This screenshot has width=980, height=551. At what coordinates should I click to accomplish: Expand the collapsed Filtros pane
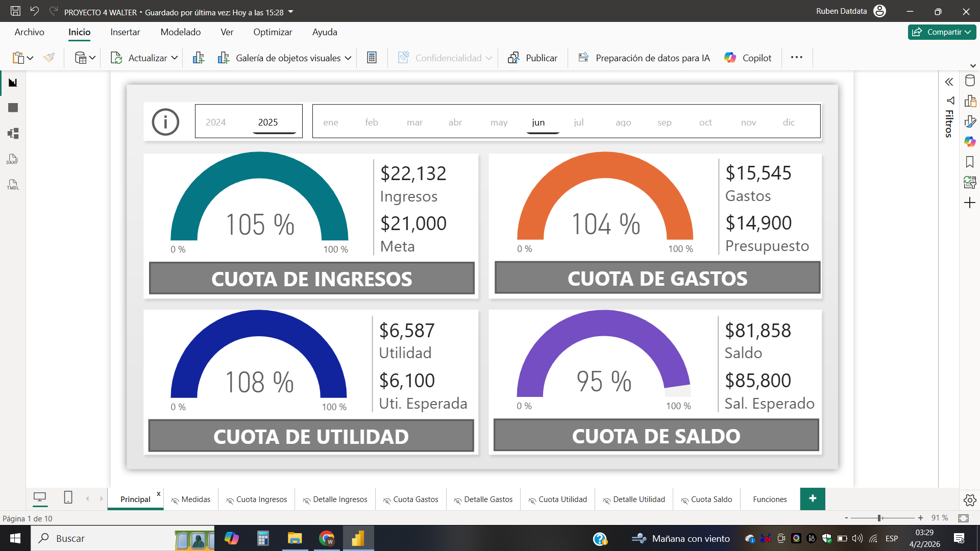click(x=949, y=82)
